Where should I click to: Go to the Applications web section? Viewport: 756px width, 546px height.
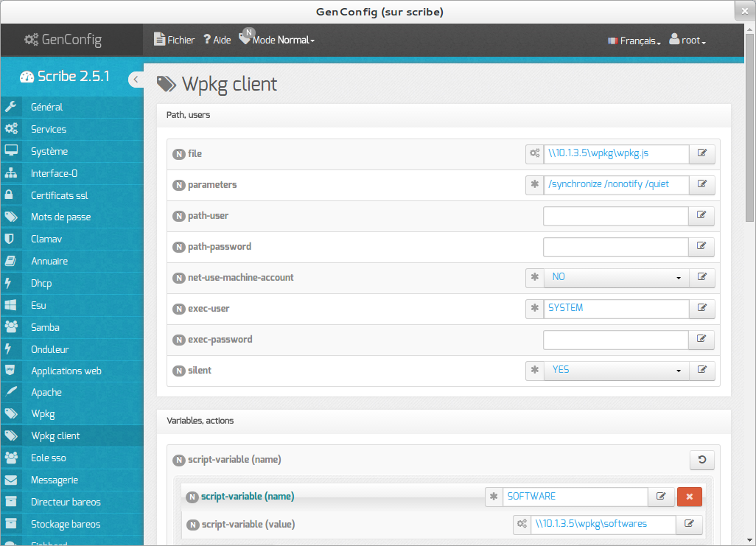click(72, 371)
